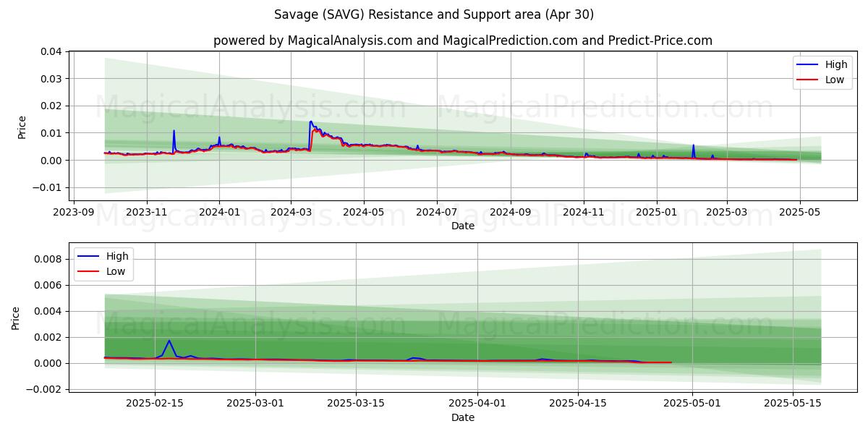Click the red Low line swatch in top legend
Screen dimensions: 868x434
click(809, 80)
